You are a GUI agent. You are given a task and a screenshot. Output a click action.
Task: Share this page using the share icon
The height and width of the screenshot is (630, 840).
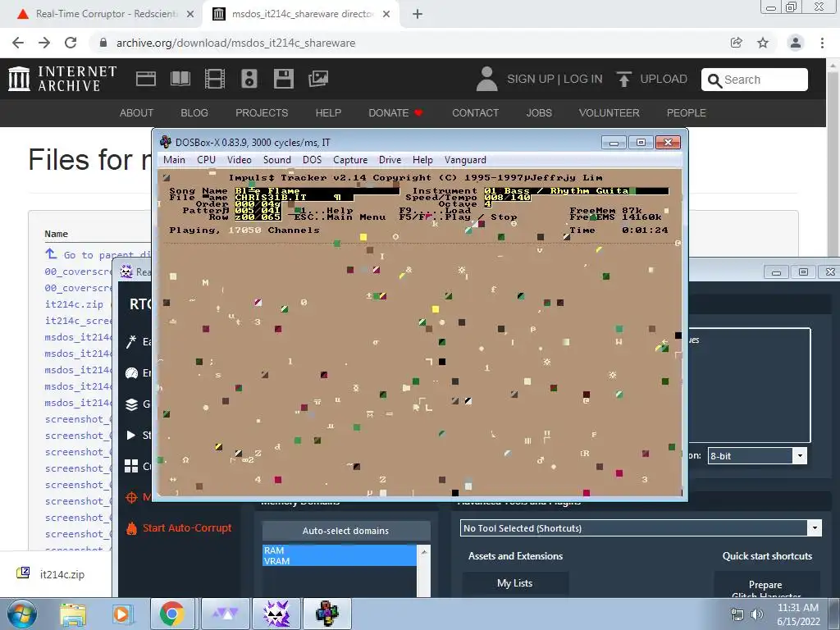pyautogui.click(x=737, y=43)
